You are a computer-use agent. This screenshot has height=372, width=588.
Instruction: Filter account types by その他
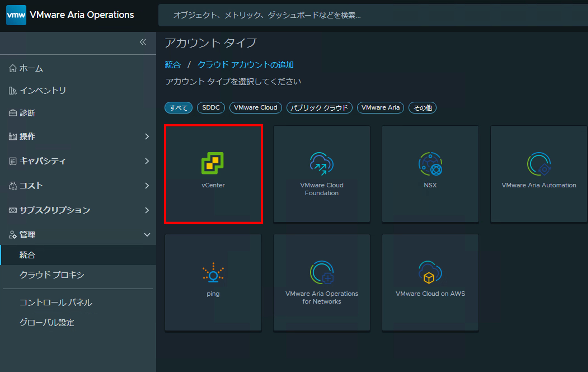[422, 108]
